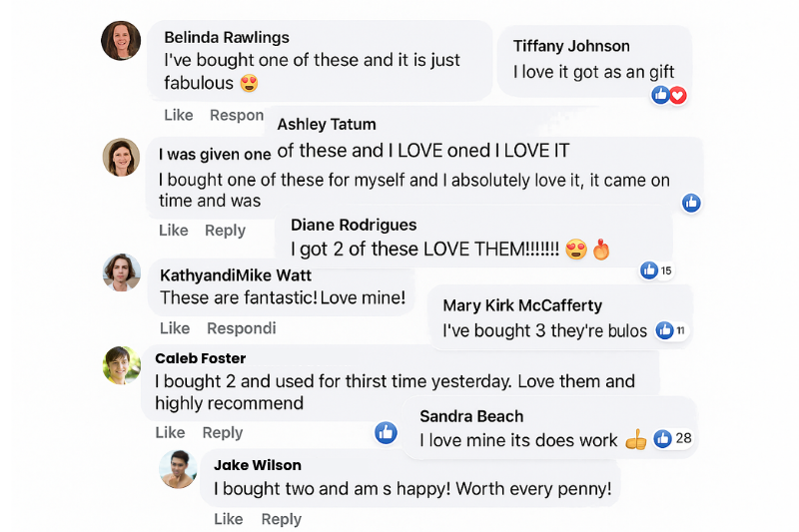Like Jake Wilson's comment
The width and height of the screenshot is (799, 532).
228,519
